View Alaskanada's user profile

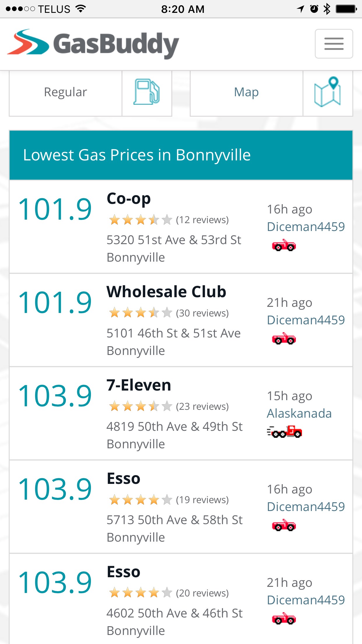(299, 414)
